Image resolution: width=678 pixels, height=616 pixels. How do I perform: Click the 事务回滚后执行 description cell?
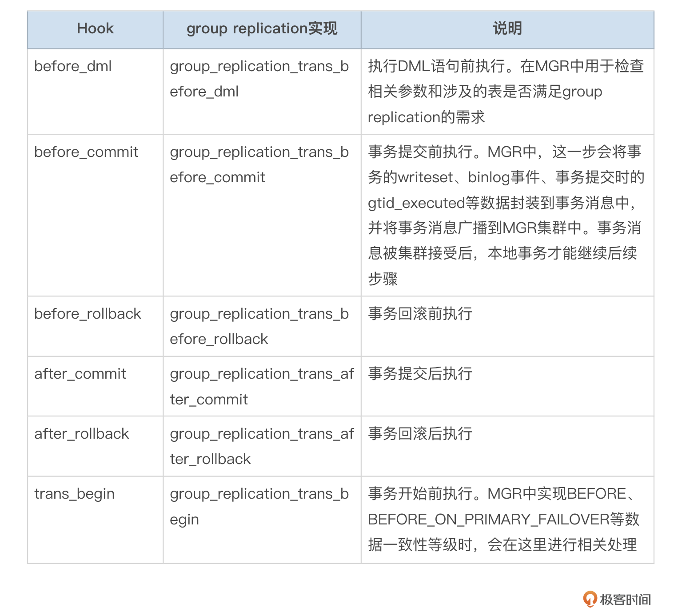click(x=420, y=434)
